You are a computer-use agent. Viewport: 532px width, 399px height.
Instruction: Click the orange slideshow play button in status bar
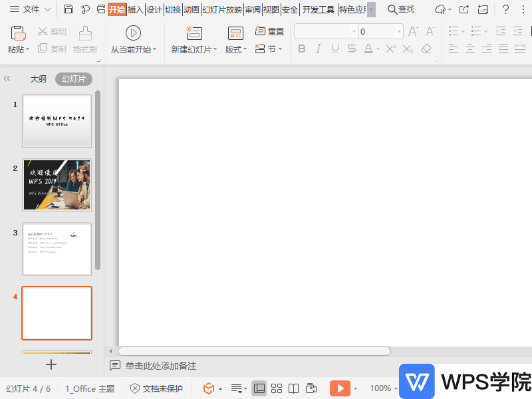340,388
